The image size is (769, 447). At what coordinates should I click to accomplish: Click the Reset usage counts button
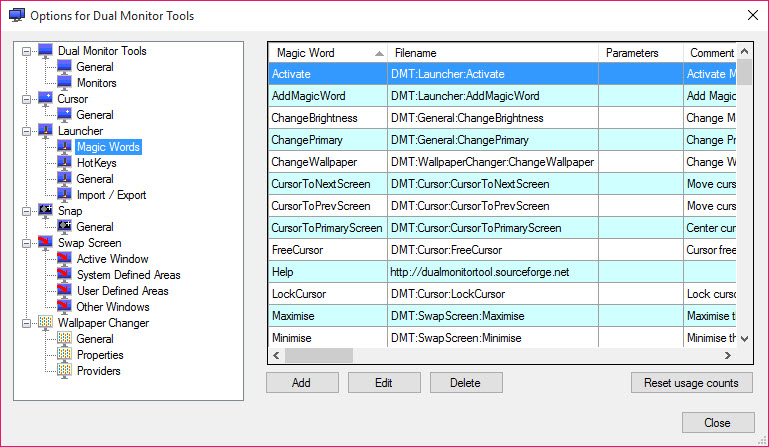coord(692,383)
